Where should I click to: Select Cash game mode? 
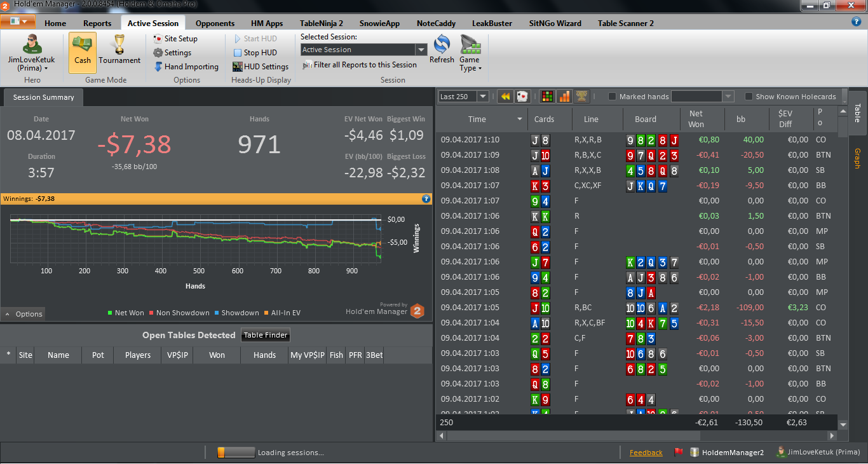point(83,52)
